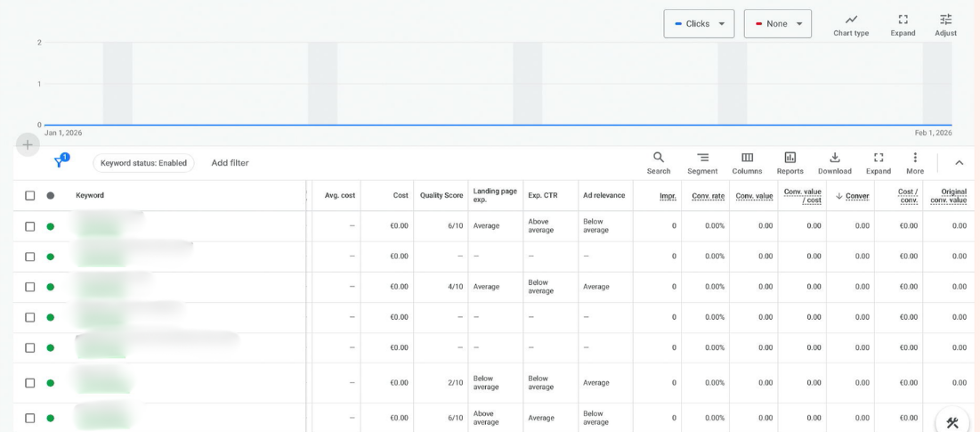Click the 2/10 quality score cell

coord(455,383)
